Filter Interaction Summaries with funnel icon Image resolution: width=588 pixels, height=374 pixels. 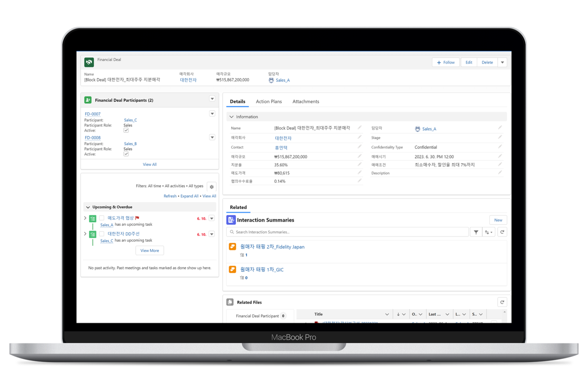(x=476, y=232)
